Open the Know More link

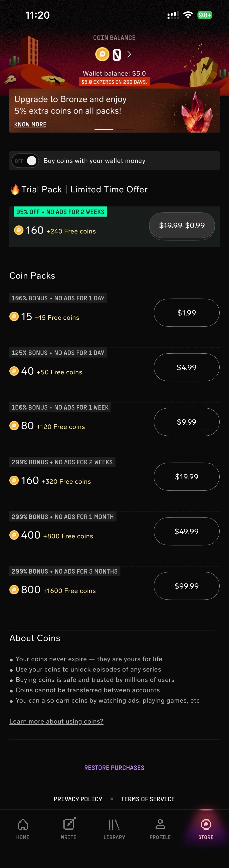click(x=30, y=124)
